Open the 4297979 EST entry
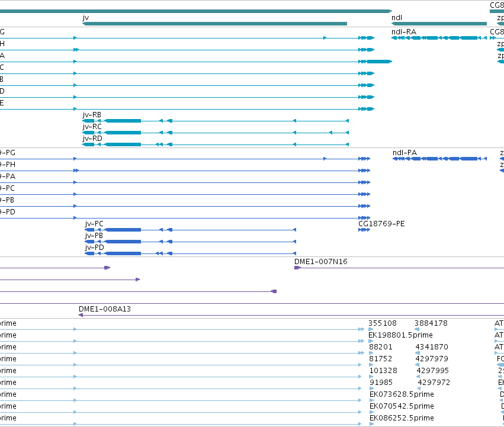Viewport: 504px width, 427px height. pos(432,359)
